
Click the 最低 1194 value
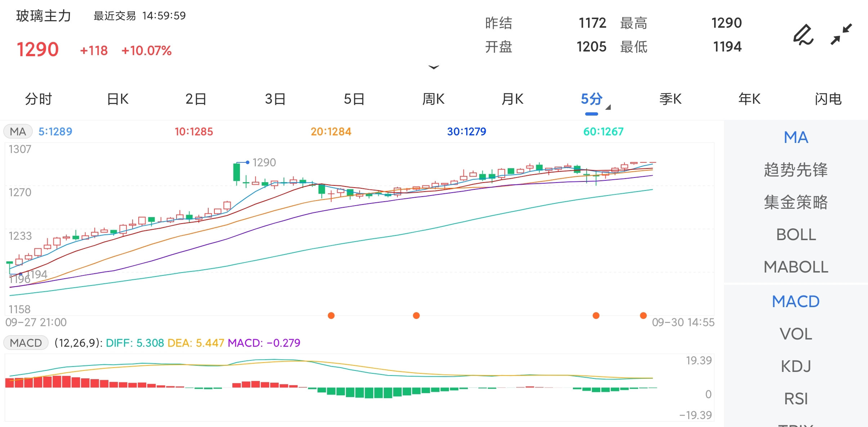[727, 46]
